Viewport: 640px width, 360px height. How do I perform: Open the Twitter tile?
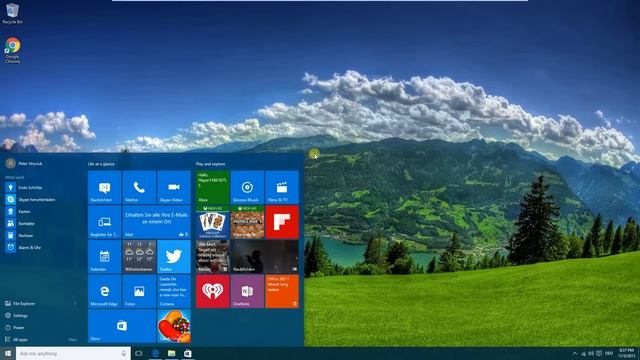(174, 256)
